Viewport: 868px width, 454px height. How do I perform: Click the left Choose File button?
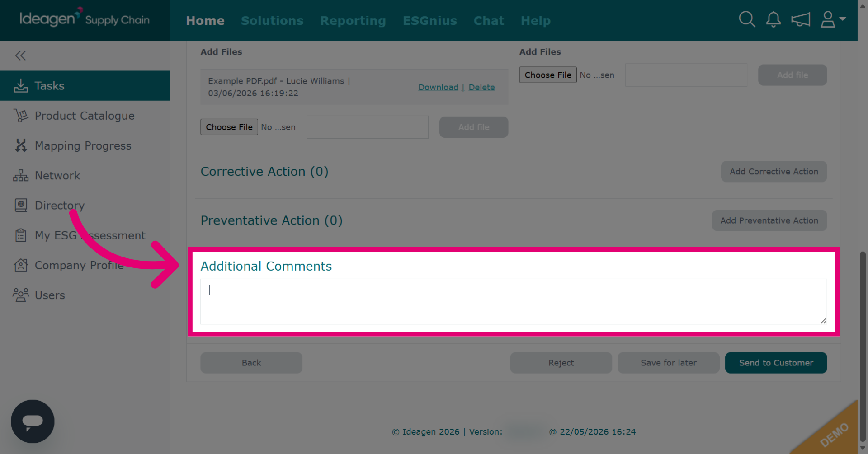pyautogui.click(x=229, y=127)
